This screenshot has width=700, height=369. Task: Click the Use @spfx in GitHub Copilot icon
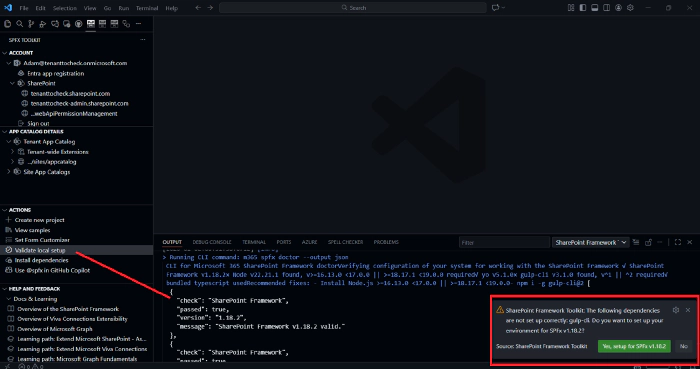point(8,270)
